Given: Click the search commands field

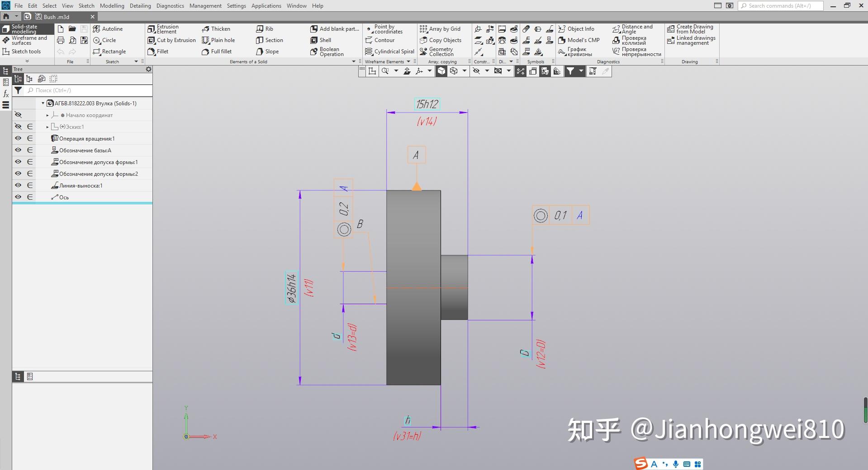Looking at the screenshot, I should click(780, 5).
